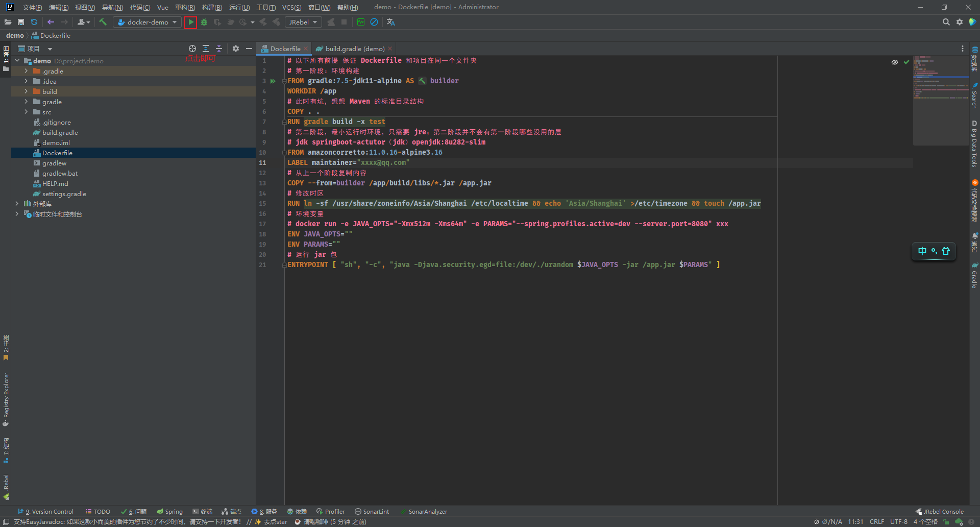980x527 pixels.
Task: Click the colorful plugin icon at top right
Action: click(x=973, y=22)
